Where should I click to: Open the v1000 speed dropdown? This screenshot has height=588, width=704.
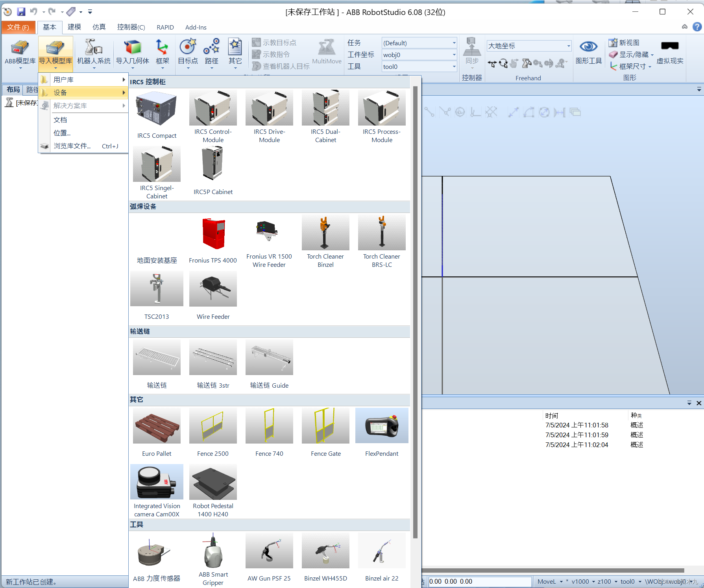593,582
